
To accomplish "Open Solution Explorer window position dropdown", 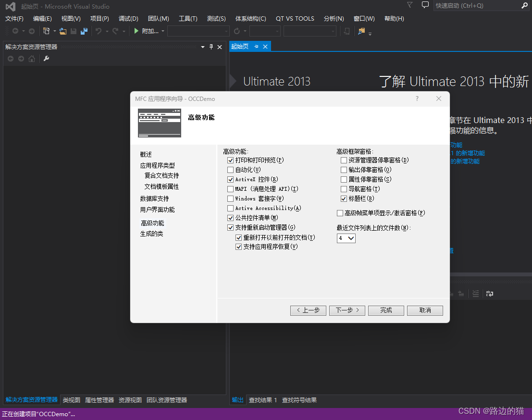I will point(202,47).
